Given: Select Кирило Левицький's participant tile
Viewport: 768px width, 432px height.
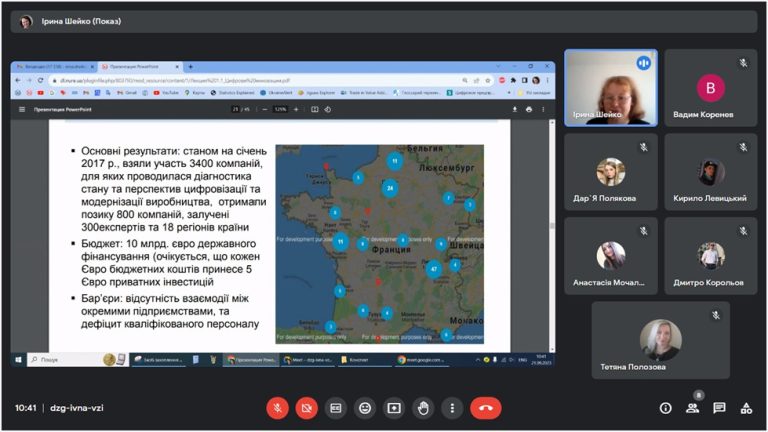Looking at the screenshot, I should coord(711,172).
